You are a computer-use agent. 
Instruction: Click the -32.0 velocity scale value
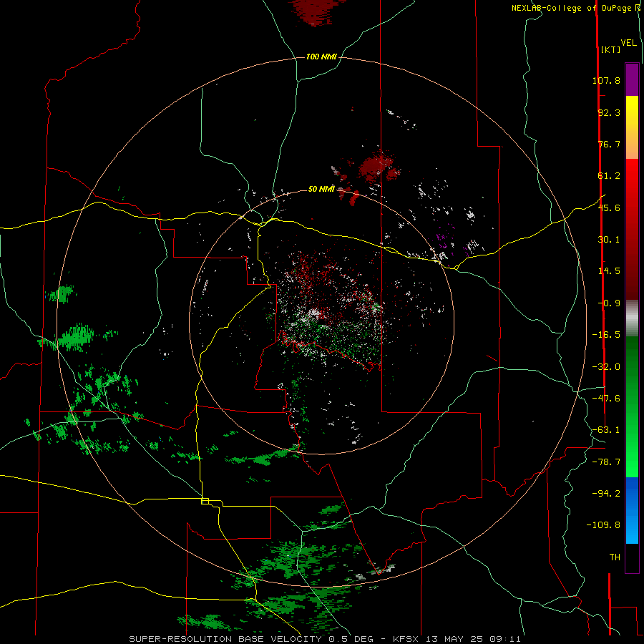606,367
